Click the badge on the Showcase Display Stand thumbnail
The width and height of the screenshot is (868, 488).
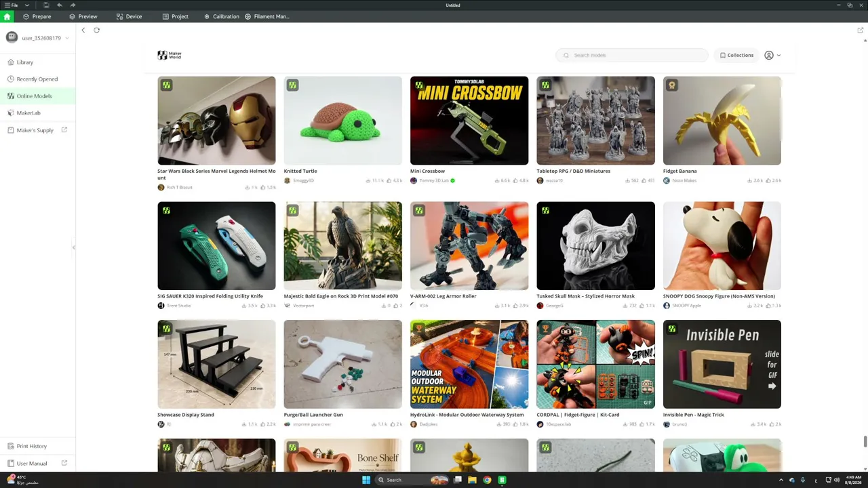click(166, 329)
